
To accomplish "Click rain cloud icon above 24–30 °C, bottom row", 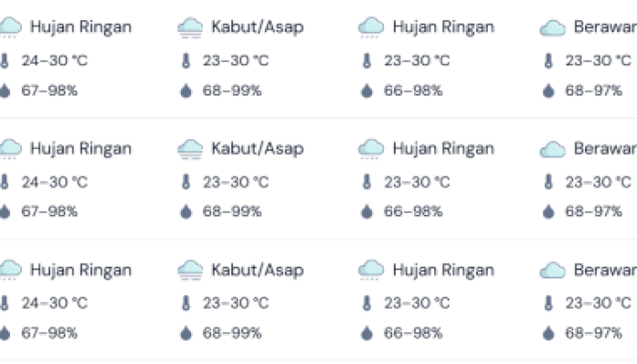I will [9, 270].
